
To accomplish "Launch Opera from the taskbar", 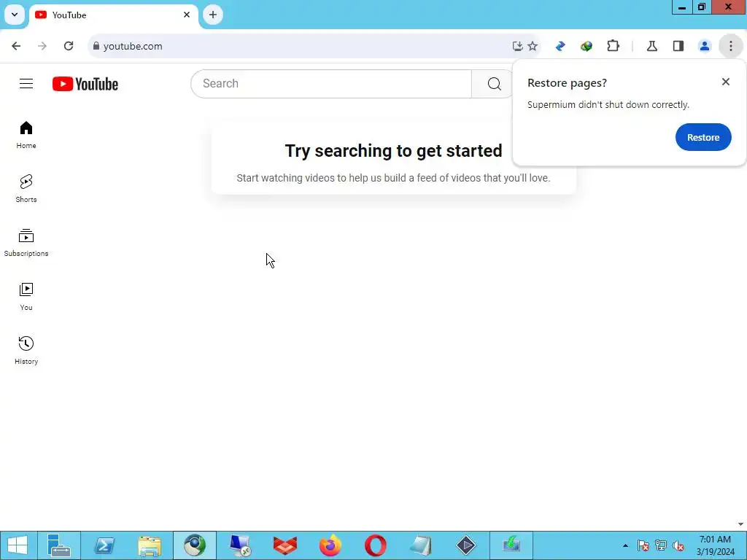I will click(x=376, y=545).
